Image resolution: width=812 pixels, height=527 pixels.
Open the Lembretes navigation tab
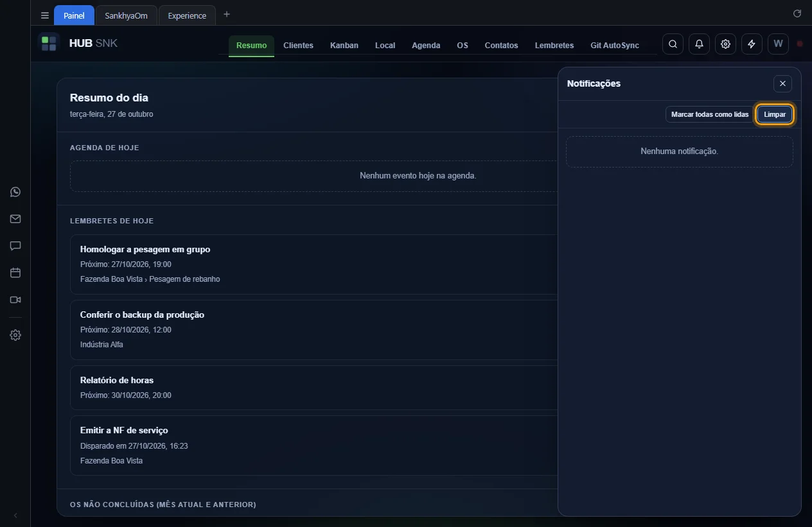pyautogui.click(x=554, y=46)
